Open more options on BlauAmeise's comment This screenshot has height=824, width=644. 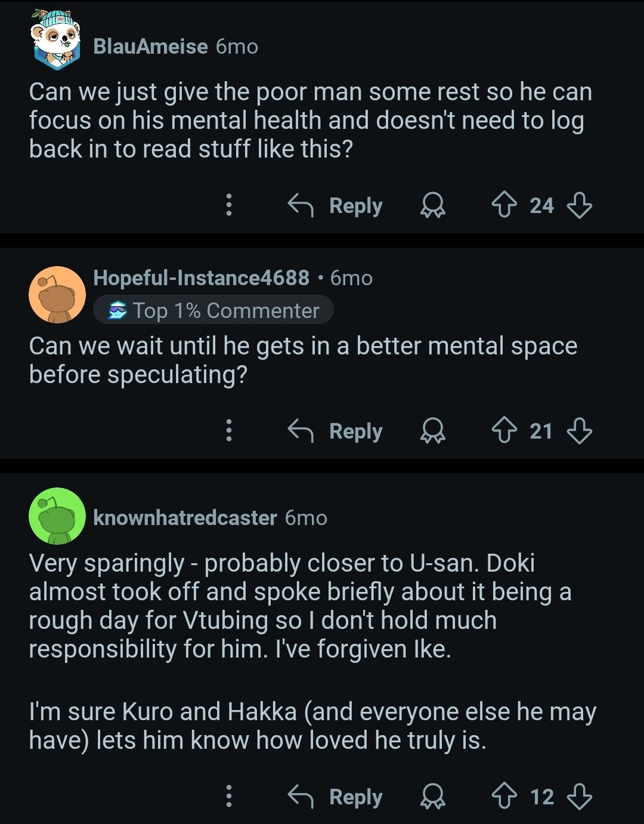coord(229,205)
